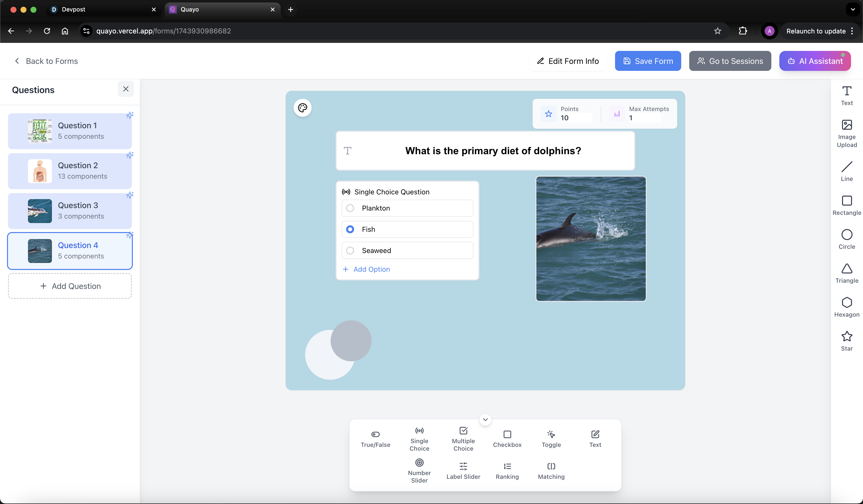Viewport: 863px width, 504px height.
Task: Select the Plankton radio option
Action: (x=350, y=208)
